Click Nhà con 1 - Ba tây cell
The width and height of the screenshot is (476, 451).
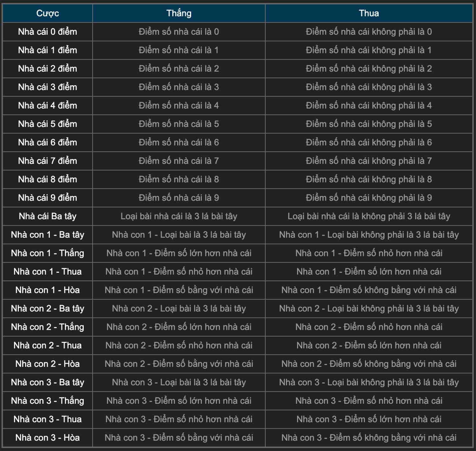click(48, 235)
